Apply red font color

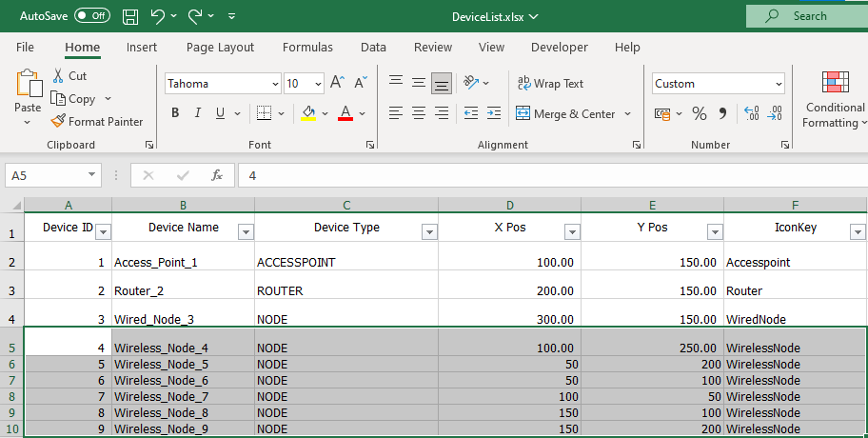coord(345,113)
